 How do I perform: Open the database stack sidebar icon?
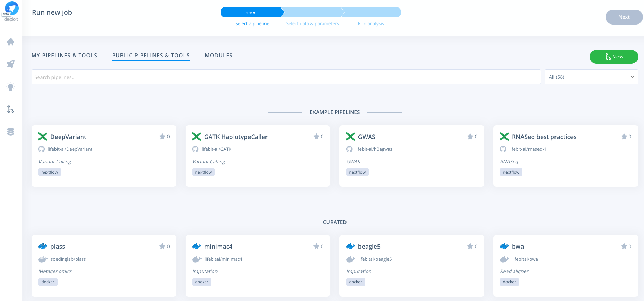pos(11,132)
